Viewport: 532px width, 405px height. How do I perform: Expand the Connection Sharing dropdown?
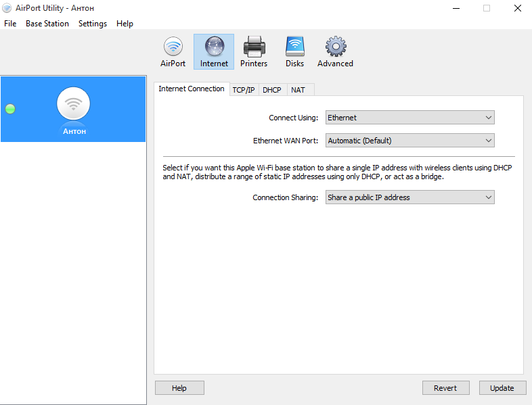(409, 197)
